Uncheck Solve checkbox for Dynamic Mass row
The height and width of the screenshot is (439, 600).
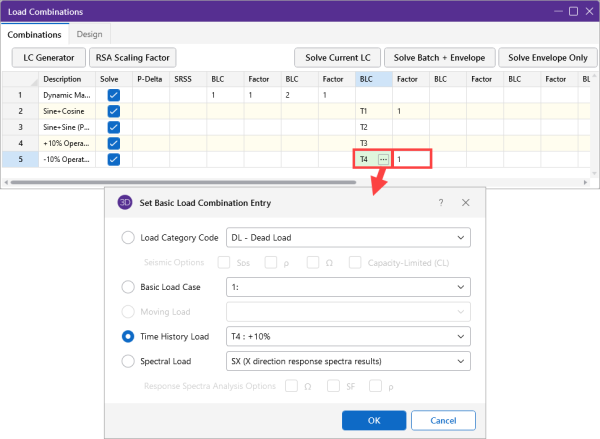click(x=113, y=94)
